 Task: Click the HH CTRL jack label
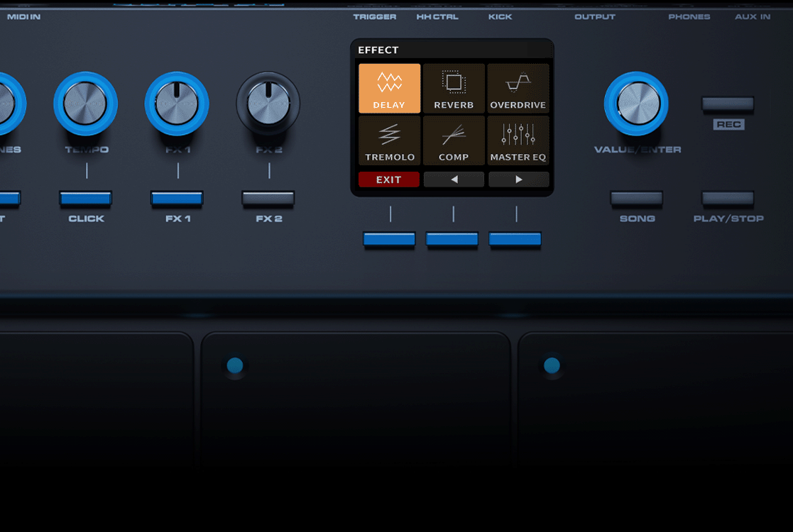(x=437, y=17)
